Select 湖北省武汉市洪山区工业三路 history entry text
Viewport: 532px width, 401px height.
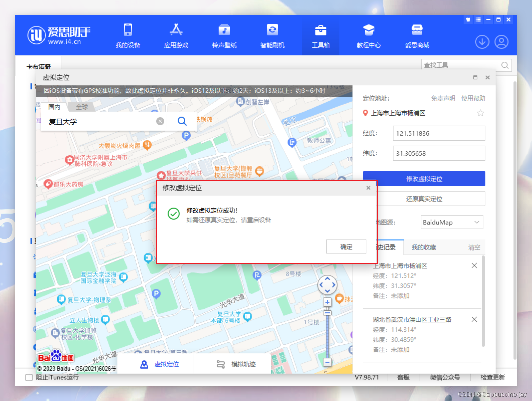pyautogui.click(x=412, y=319)
